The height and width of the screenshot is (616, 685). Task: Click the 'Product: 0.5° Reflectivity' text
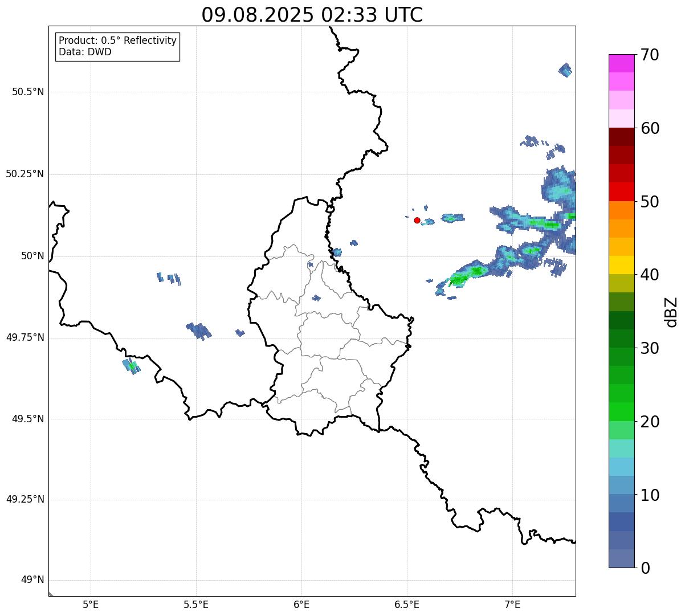(x=117, y=40)
